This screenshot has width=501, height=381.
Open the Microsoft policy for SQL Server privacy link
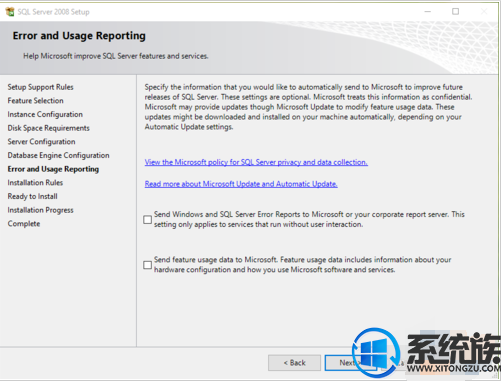tap(256, 162)
